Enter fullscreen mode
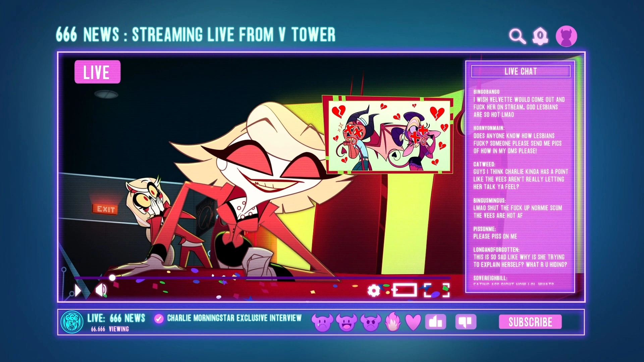This screenshot has height=362, width=644. tap(436, 290)
